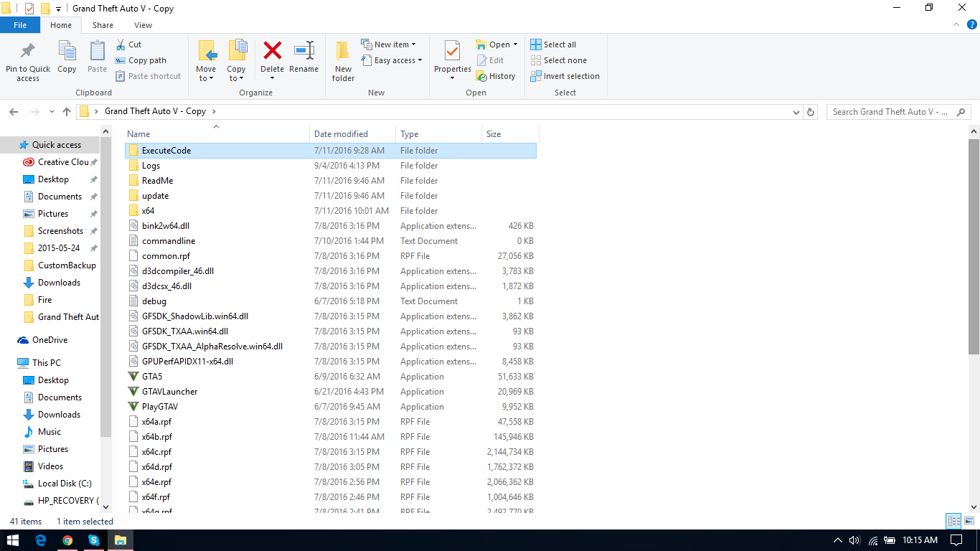The height and width of the screenshot is (551, 980).
Task: Click the Pin to Quick access icon
Action: (28, 52)
